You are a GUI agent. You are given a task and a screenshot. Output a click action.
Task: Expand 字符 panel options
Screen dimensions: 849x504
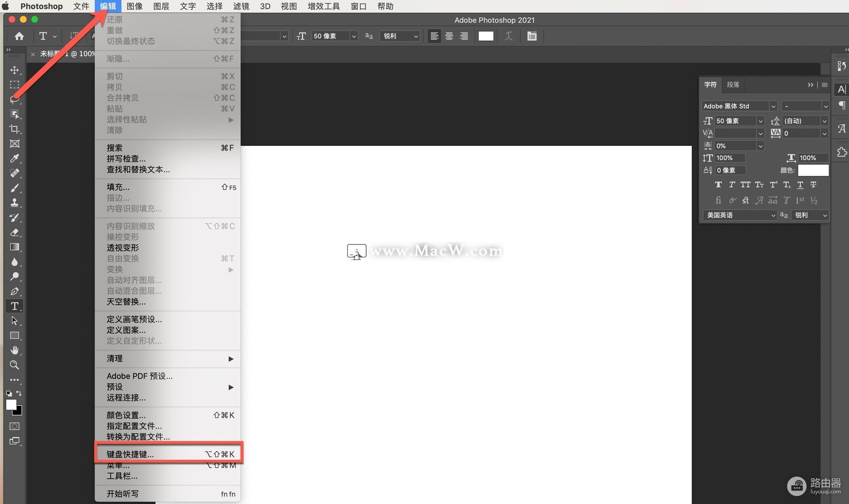(825, 84)
